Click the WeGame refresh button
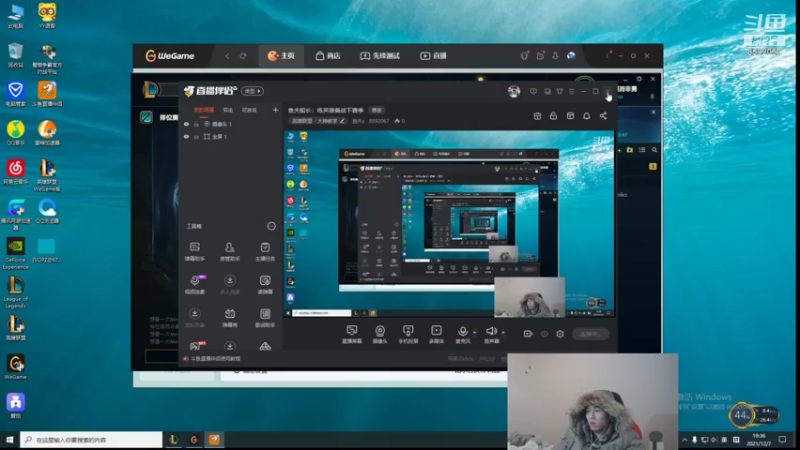 [243, 56]
